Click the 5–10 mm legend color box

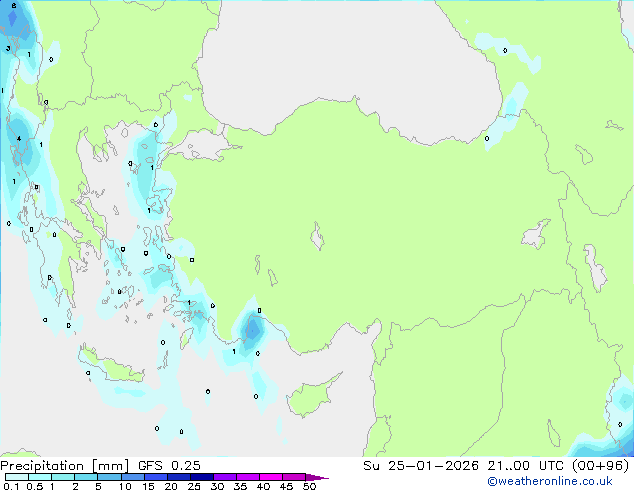109,477
